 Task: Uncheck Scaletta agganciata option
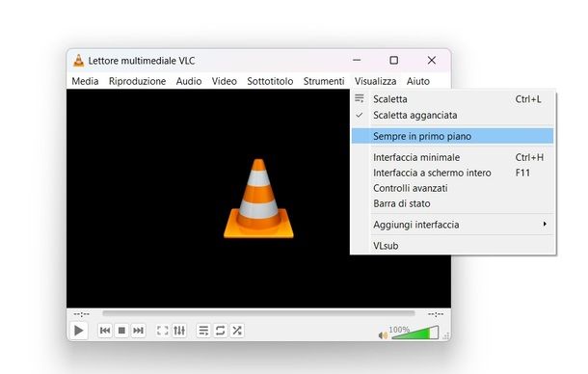453,115
